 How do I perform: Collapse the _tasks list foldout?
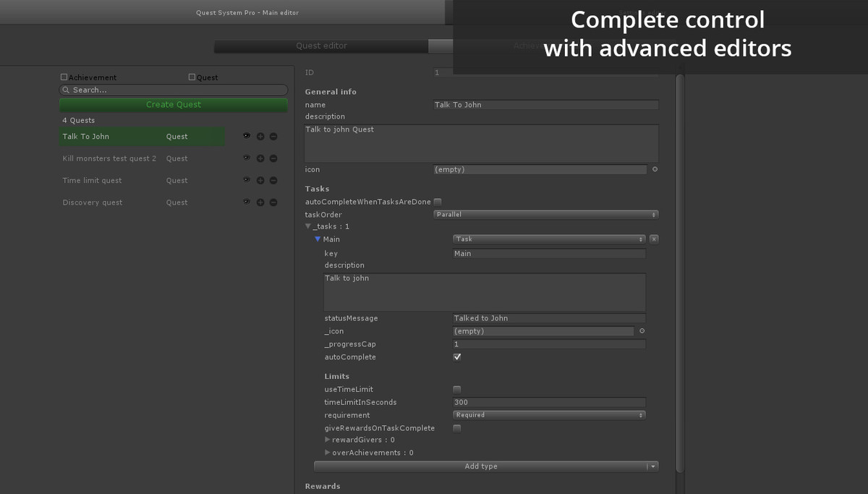coord(308,226)
